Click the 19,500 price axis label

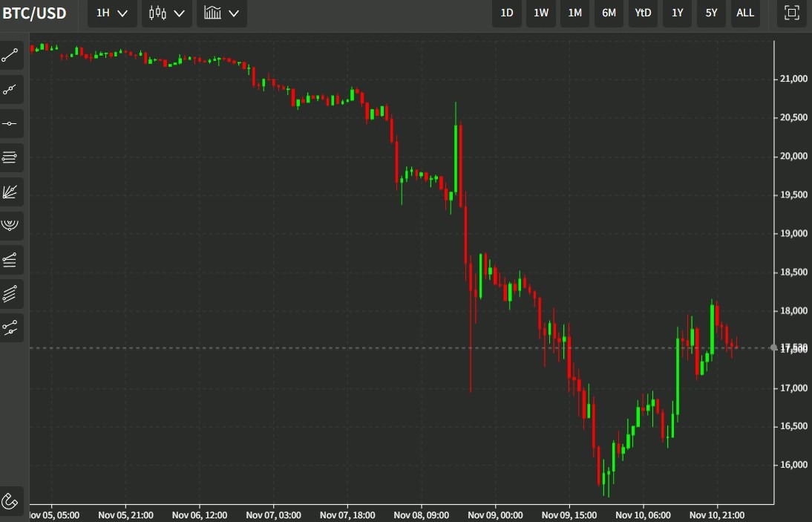tap(793, 195)
